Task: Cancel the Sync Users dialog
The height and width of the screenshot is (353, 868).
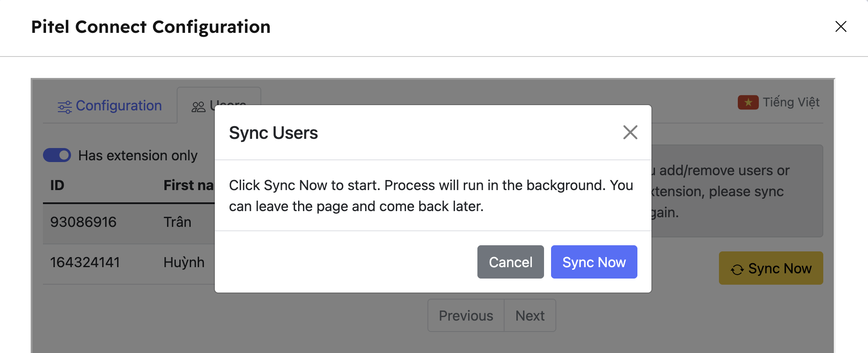Action: click(510, 262)
